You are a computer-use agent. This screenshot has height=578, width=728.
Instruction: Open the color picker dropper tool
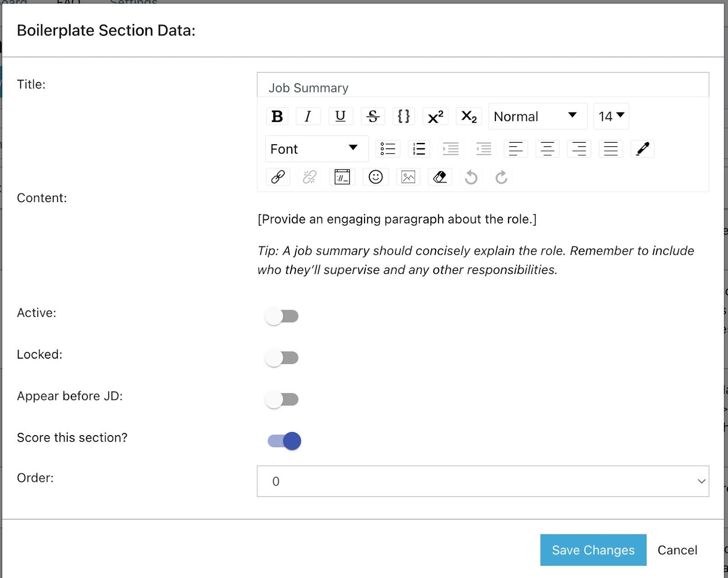point(642,149)
